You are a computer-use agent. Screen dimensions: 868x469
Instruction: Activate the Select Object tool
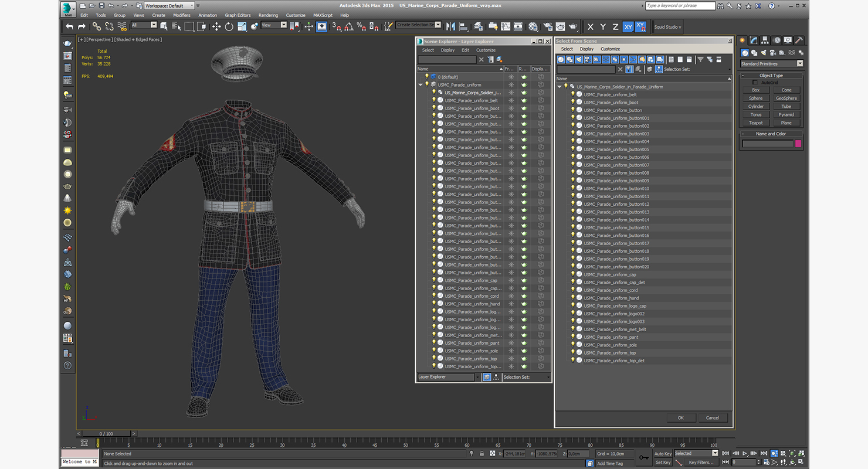pyautogui.click(x=164, y=26)
